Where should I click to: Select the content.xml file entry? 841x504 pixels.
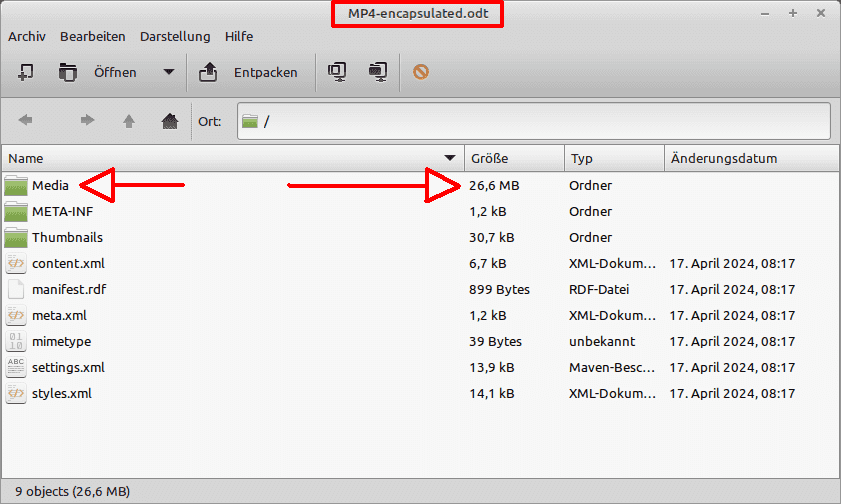coord(68,264)
